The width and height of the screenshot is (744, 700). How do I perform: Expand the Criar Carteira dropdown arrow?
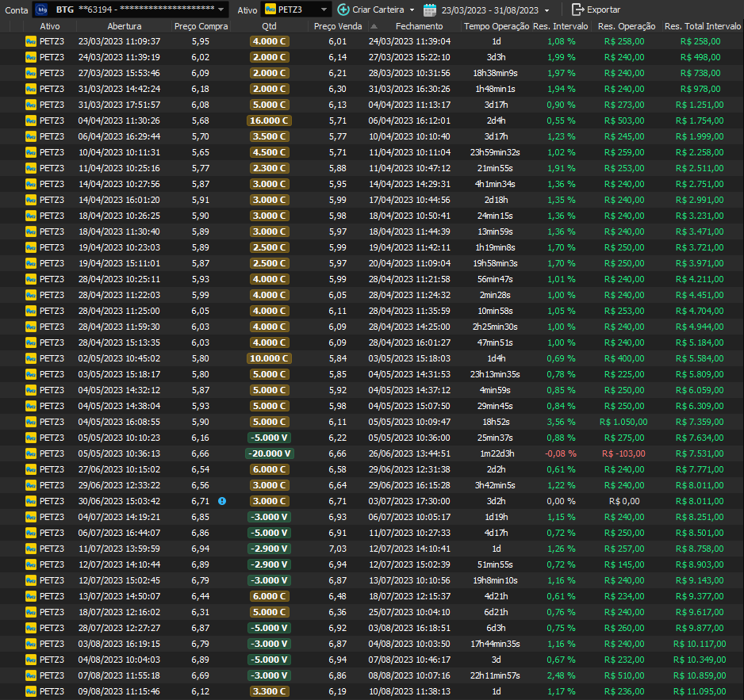412,10
